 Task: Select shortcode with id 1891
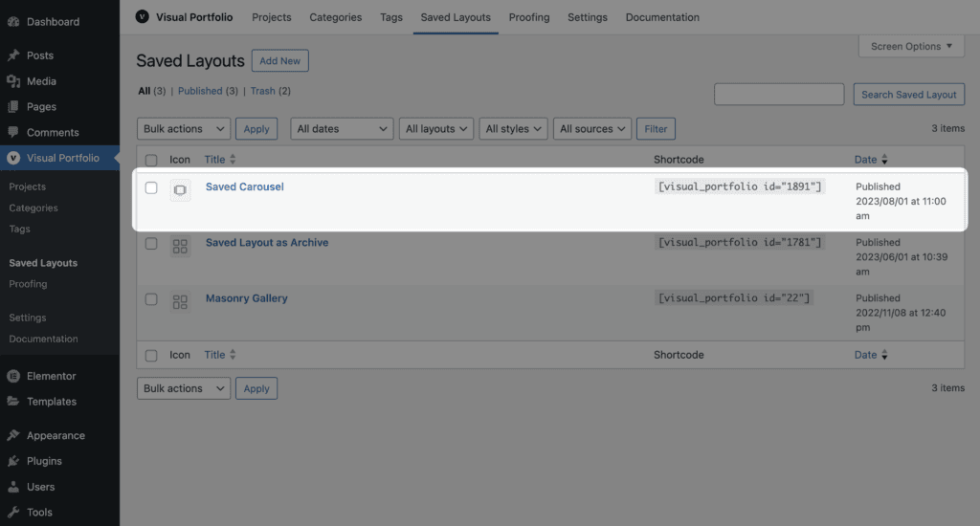[x=740, y=186]
